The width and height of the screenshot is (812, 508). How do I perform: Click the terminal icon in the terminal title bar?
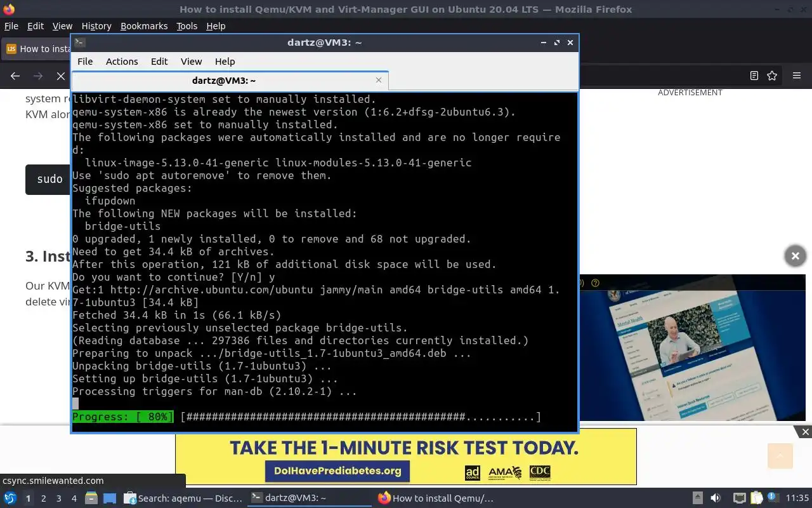79,43
